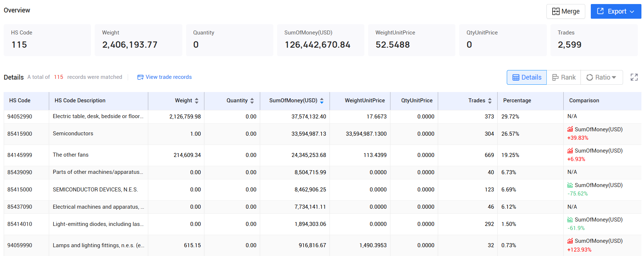Sort by SumOfMoney(USD) column arrows

point(322,101)
